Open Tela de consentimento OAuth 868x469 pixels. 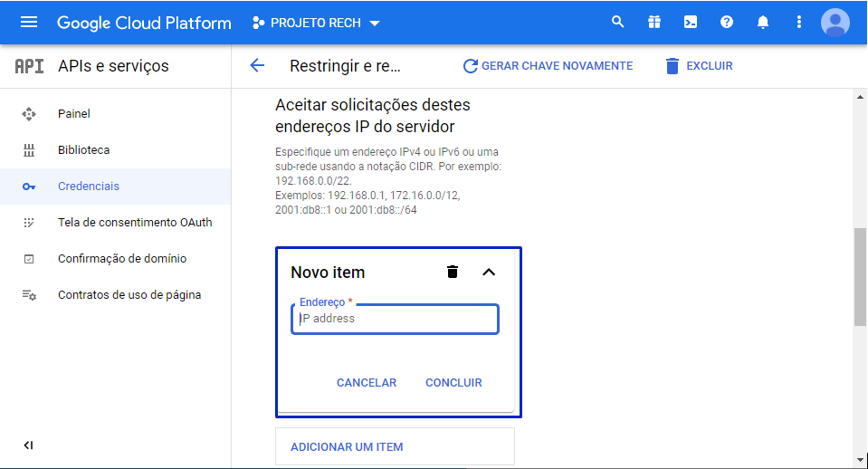135,223
